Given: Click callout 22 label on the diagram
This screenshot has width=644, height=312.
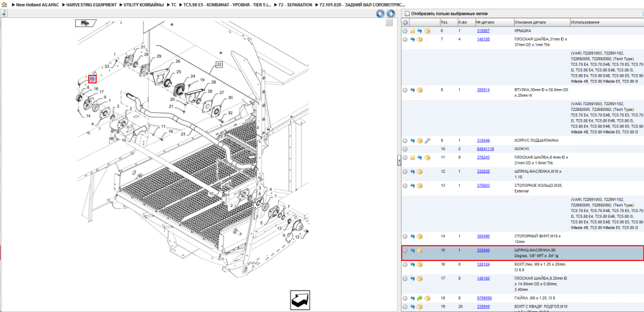Looking at the screenshot, I should coord(219,64).
